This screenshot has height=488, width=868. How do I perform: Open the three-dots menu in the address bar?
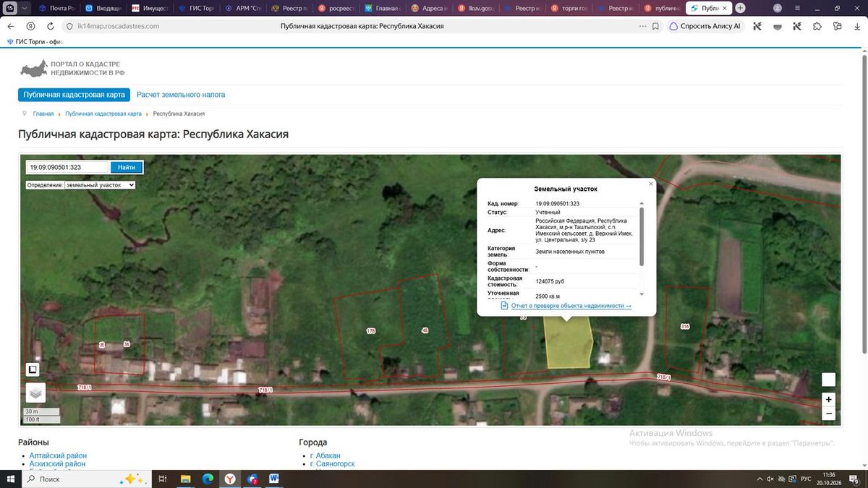(642, 26)
